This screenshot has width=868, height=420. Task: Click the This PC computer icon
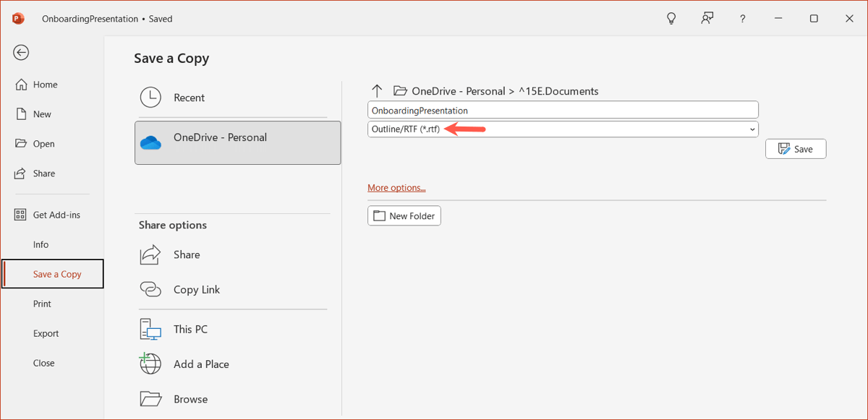[150, 329]
